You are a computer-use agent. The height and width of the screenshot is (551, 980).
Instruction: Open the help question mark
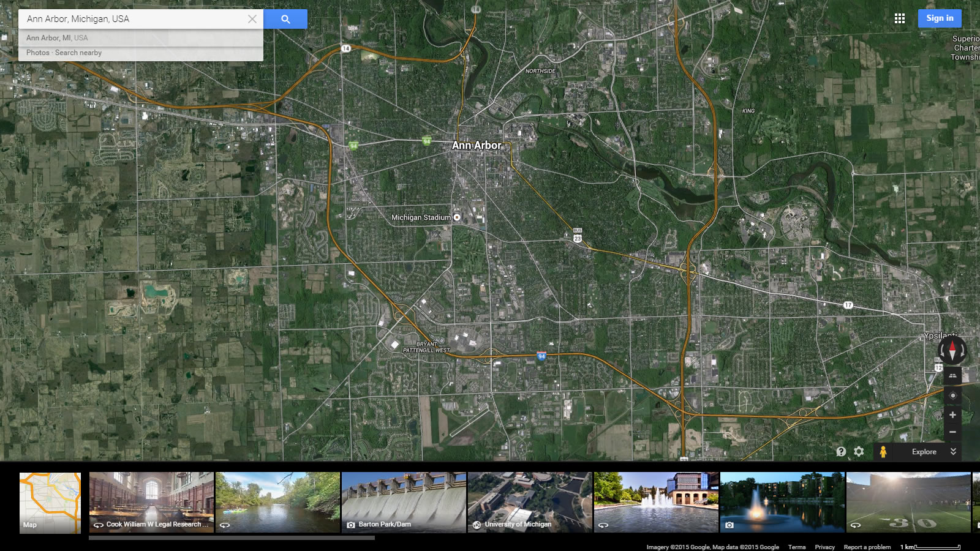coord(841,451)
